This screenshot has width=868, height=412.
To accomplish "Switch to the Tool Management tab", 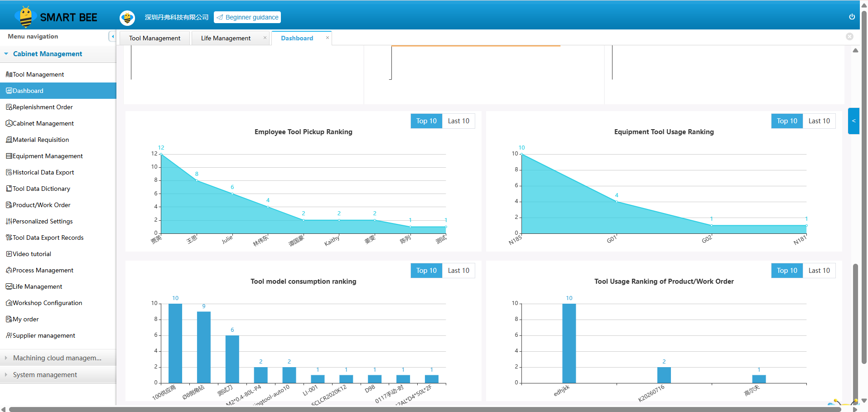I will coord(154,38).
